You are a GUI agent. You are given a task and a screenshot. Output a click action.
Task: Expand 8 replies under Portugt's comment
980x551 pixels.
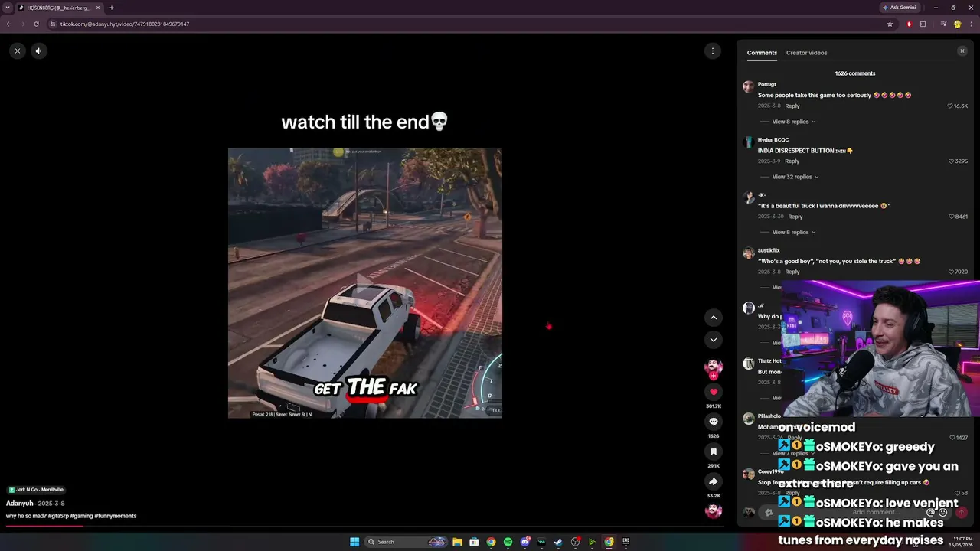pos(793,122)
